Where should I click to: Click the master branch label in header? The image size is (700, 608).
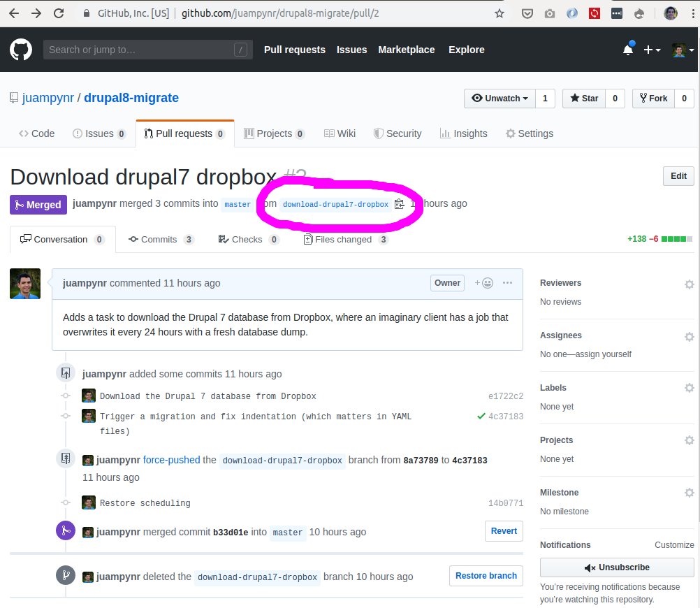tap(238, 204)
